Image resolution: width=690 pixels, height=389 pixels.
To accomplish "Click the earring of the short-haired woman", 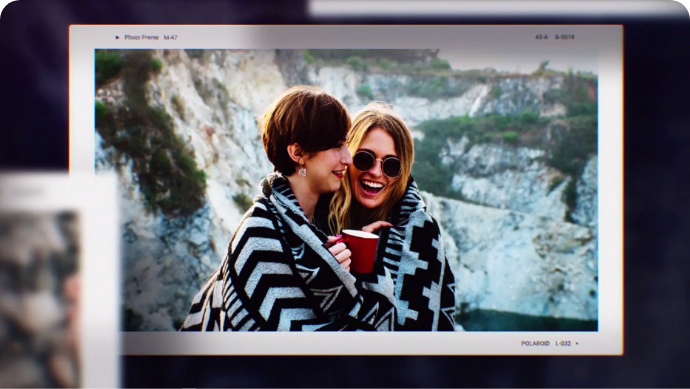I will [302, 171].
